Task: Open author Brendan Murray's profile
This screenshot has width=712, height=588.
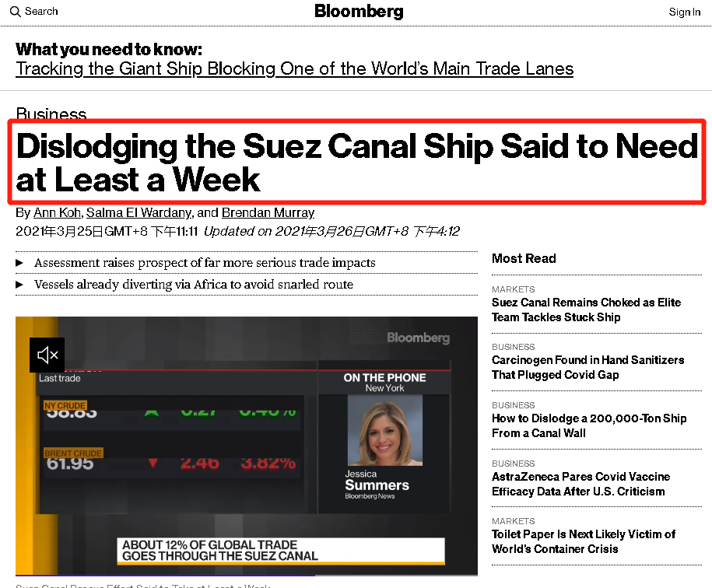Action: pos(268,212)
